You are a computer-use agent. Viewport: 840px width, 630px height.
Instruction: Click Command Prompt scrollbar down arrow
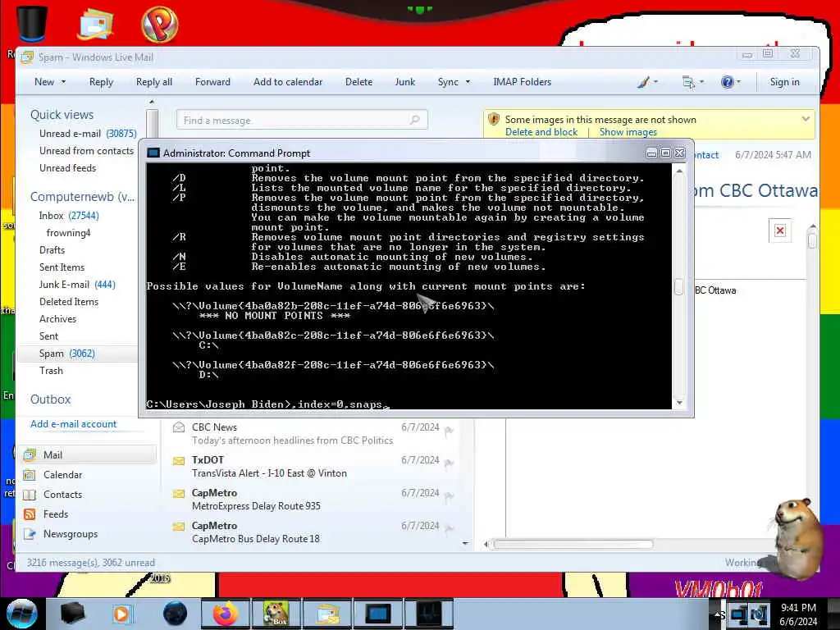(x=679, y=402)
